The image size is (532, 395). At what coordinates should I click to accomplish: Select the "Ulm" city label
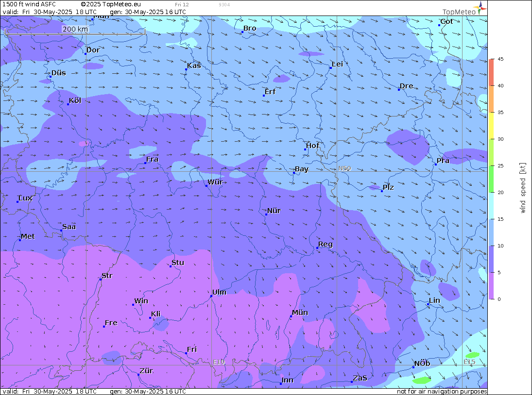(219, 292)
